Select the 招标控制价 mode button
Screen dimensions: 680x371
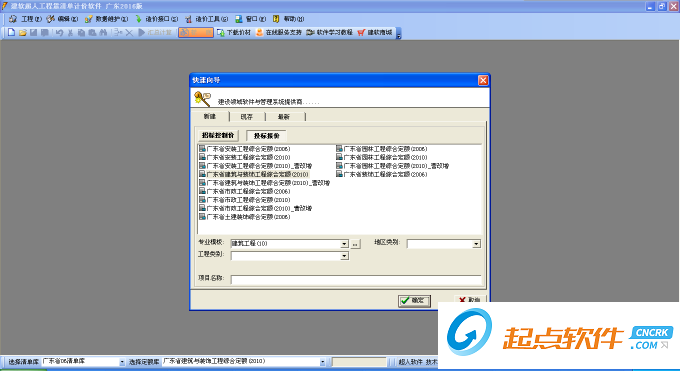click(218, 135)
